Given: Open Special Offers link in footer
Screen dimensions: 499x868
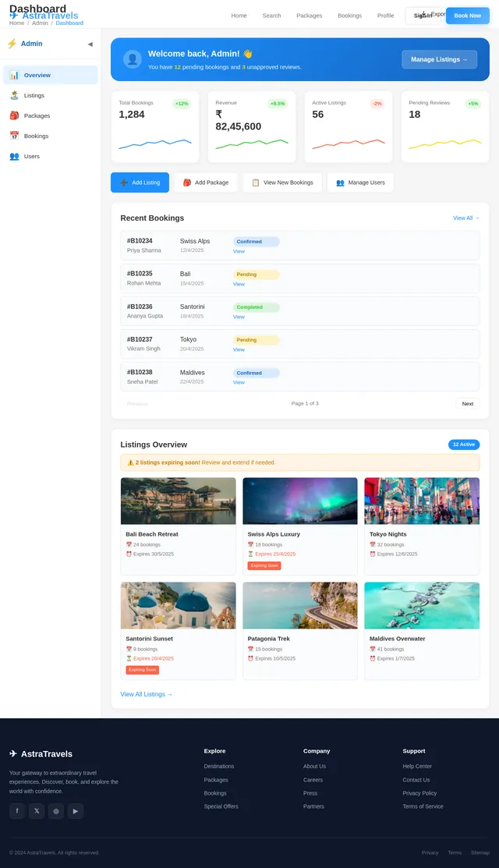Looking at the screenshot, I should 221,806.
